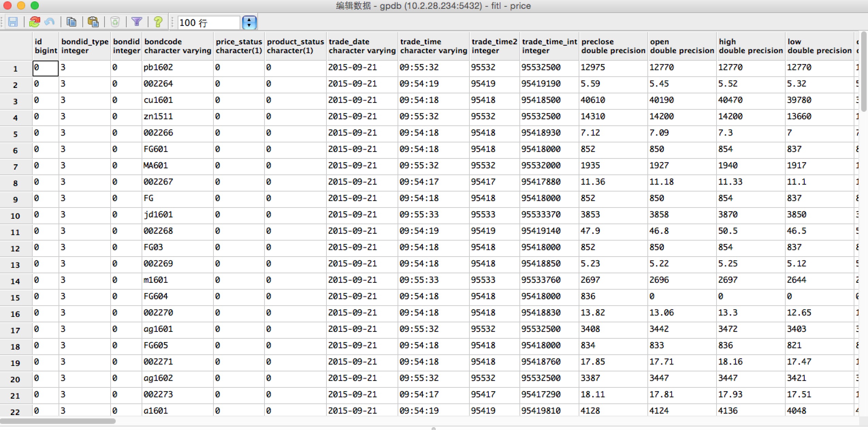The width and height of the screenshot is (868, 430).
Task: Select the bondcode column header
Action: click(178, 46)
